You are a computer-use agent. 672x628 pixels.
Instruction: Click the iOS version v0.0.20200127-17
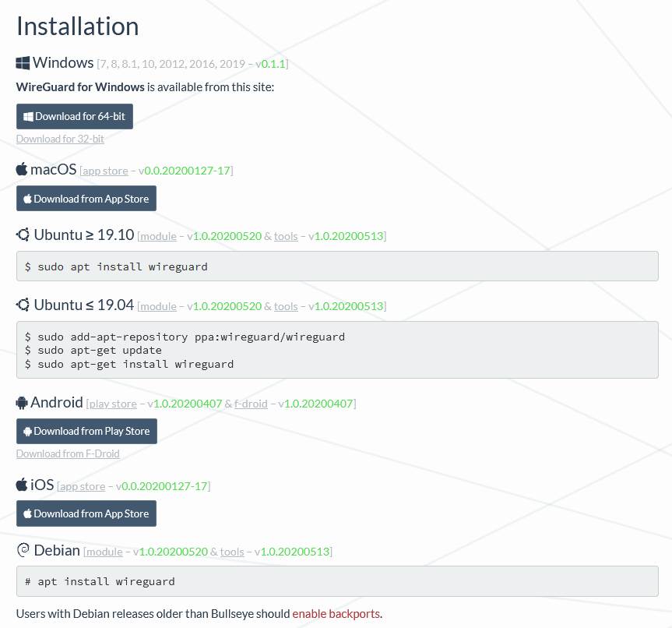tap(161, 486)
